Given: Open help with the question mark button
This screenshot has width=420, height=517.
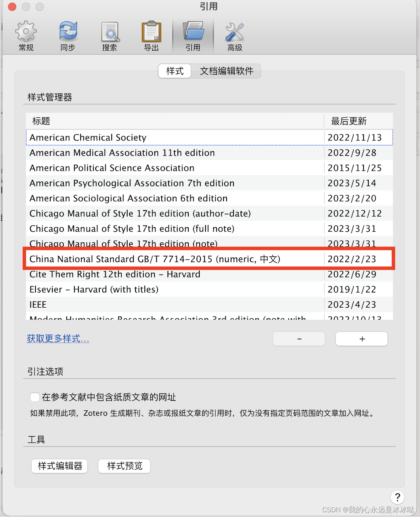Looking at the screenshot, I should coord(397,498).
